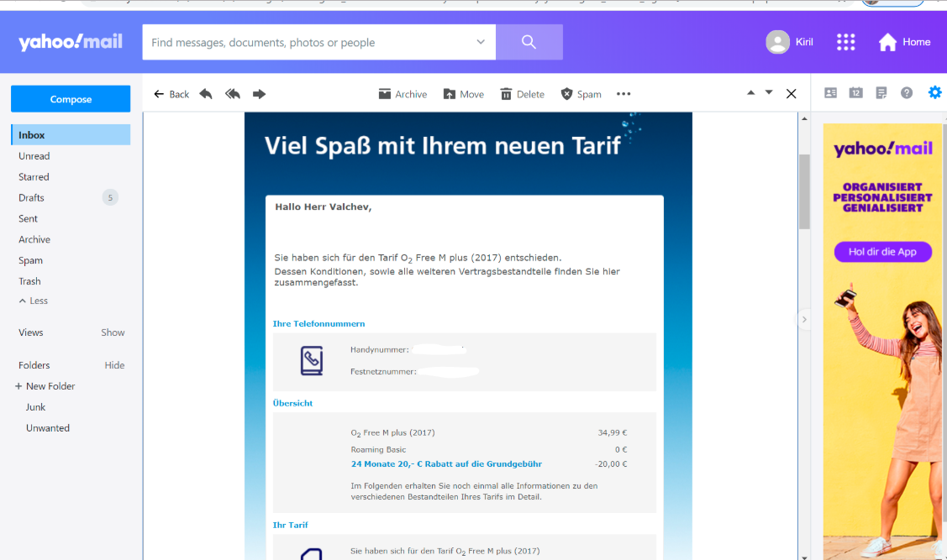Image resolution: width=947 pixels, height=560 pixels.
Task: Move this email via toolbar
Action: [x=463, y=94]
